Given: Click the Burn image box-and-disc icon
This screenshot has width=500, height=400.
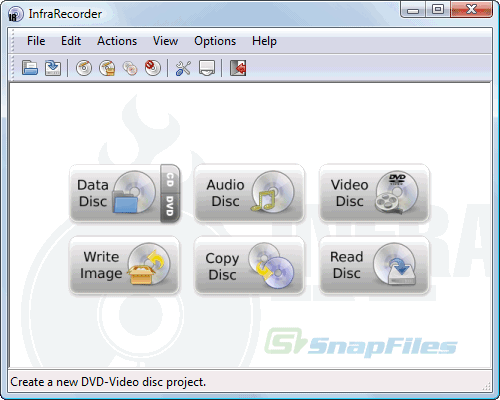Looking at the screenshot, I should 107,68.
